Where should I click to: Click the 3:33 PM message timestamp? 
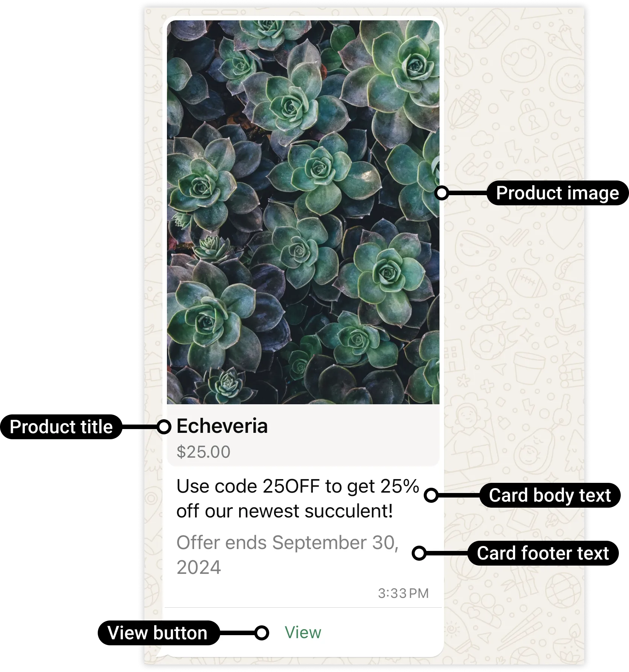click(x=403, y=593)
